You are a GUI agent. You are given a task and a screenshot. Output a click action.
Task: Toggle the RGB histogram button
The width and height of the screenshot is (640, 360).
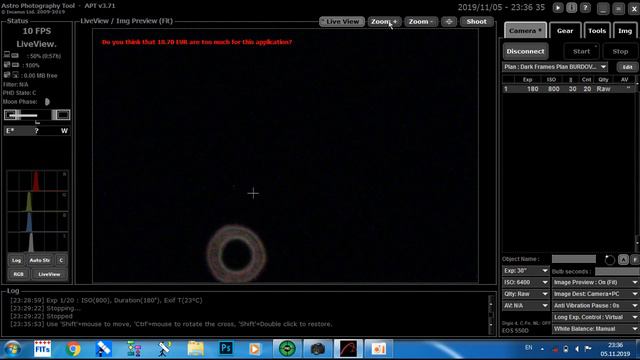coord(18,274)
